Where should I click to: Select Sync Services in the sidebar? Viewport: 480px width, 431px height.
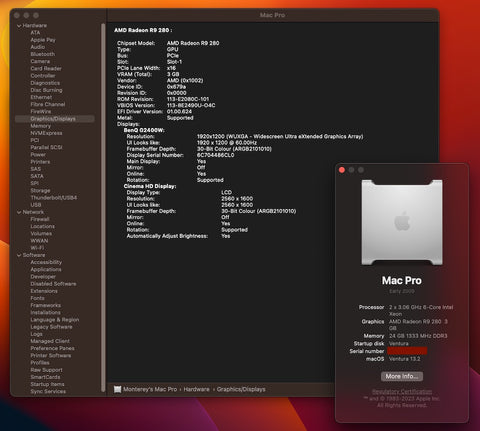[48, 391]
